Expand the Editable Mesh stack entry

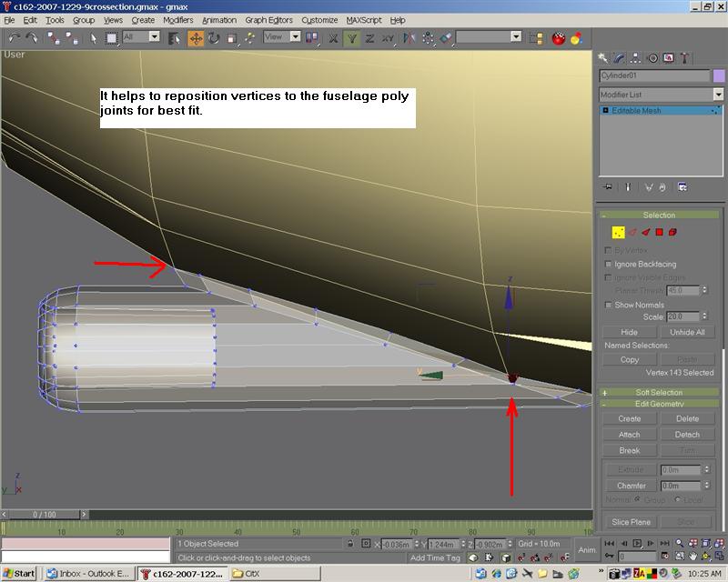pyautogui.click(x=605, y=110)
